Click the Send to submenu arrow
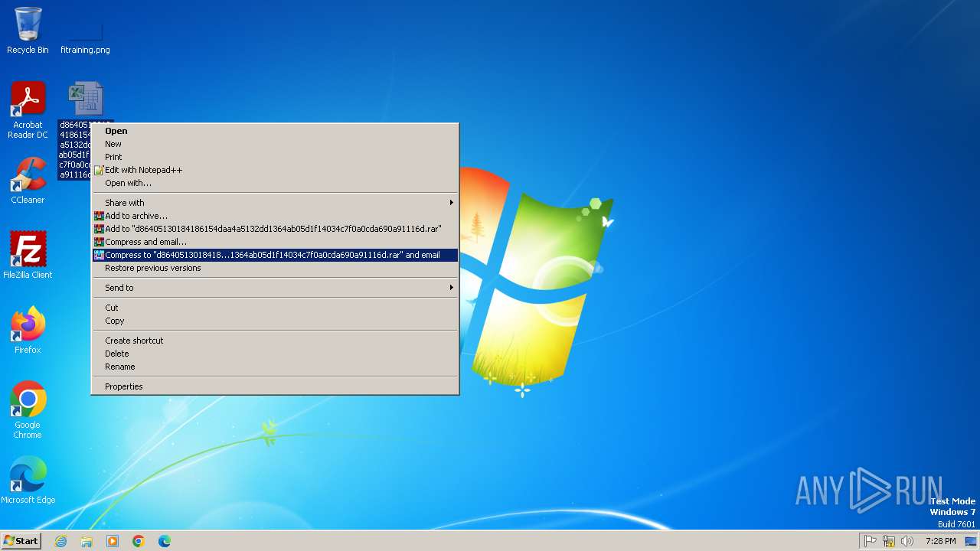 pos(452,288)
